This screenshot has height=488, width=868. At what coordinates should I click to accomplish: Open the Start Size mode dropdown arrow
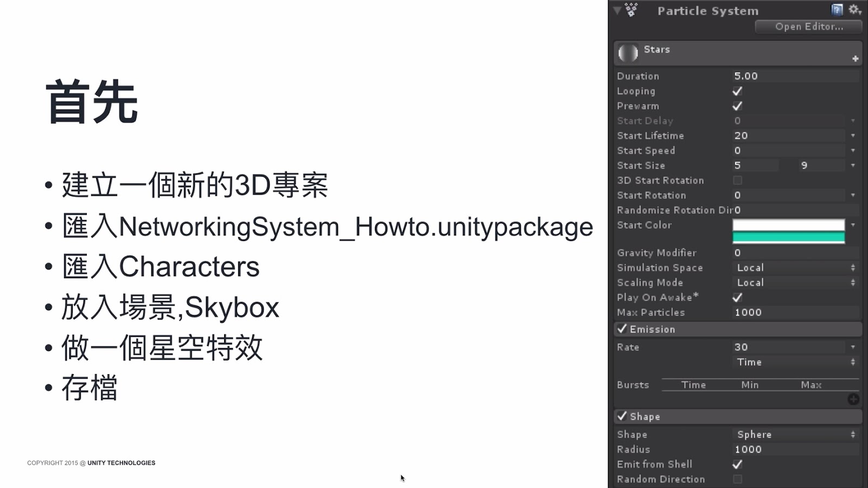coord(853,165)
